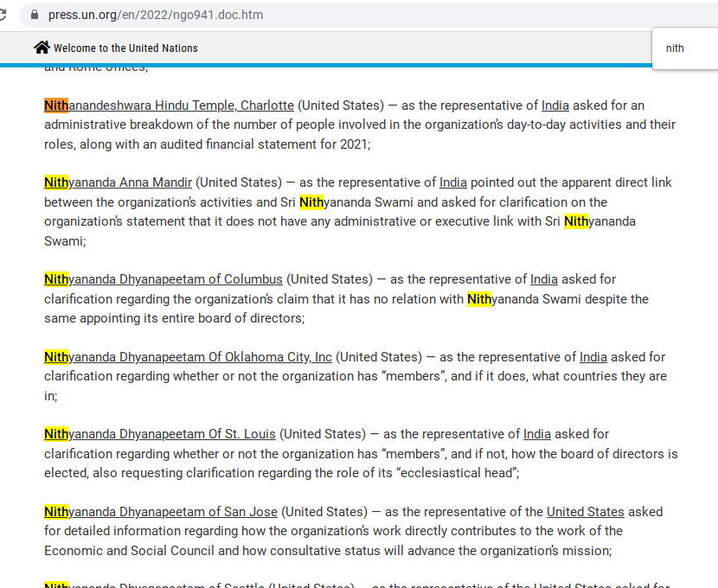The height and width of the screenshot is (588, 718).
Task: Open India link in Anna Mandir paragraph
Action: point(453,182)
